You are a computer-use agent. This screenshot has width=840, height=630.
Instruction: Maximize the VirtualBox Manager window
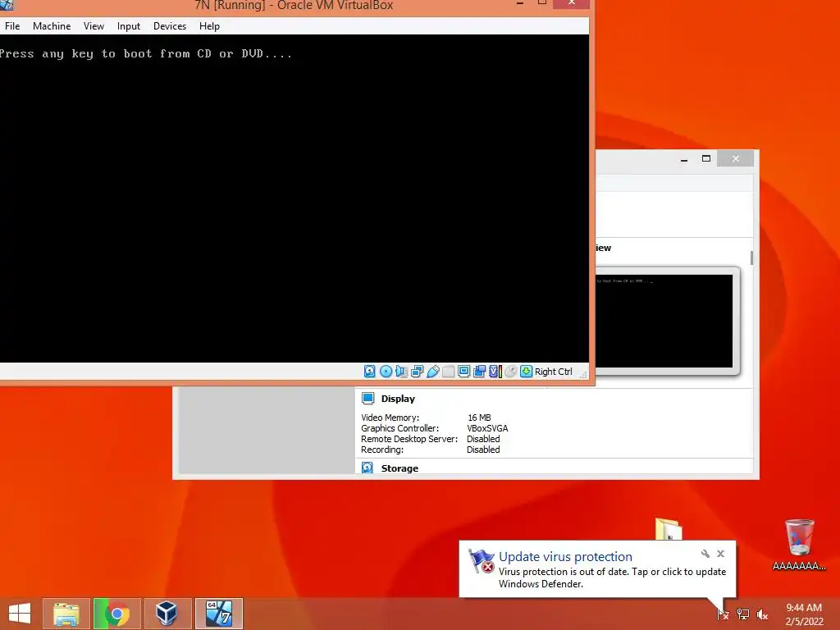pyautogui.click(x=706, y=158)
